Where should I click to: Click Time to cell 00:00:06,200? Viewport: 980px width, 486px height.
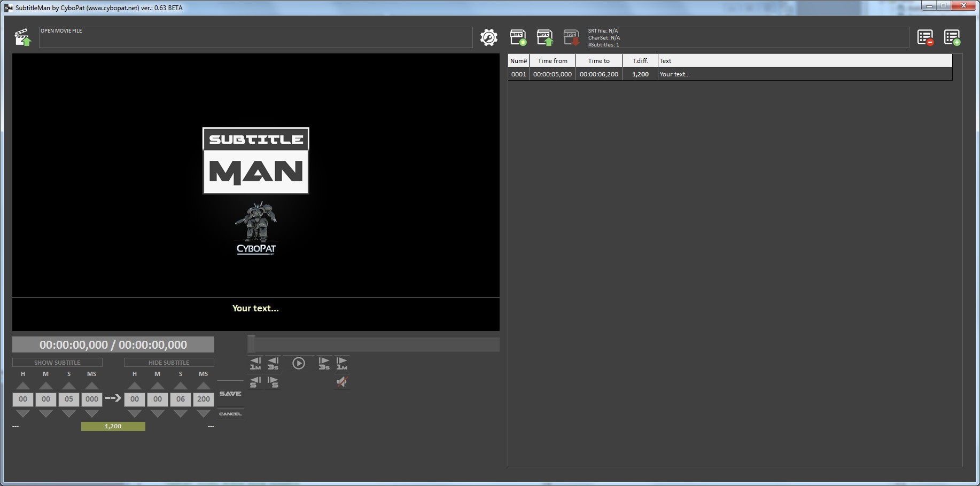(599, 74)
